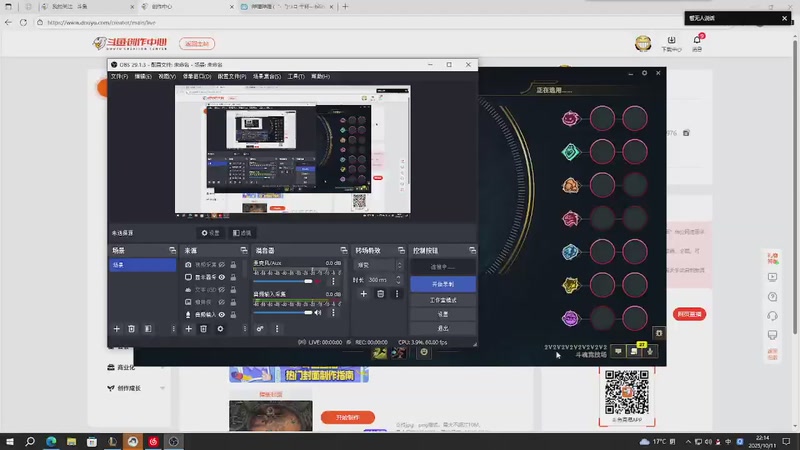The image size is (800, 450).
Task: Open the transition type dropdown
Action: [378, 265]
